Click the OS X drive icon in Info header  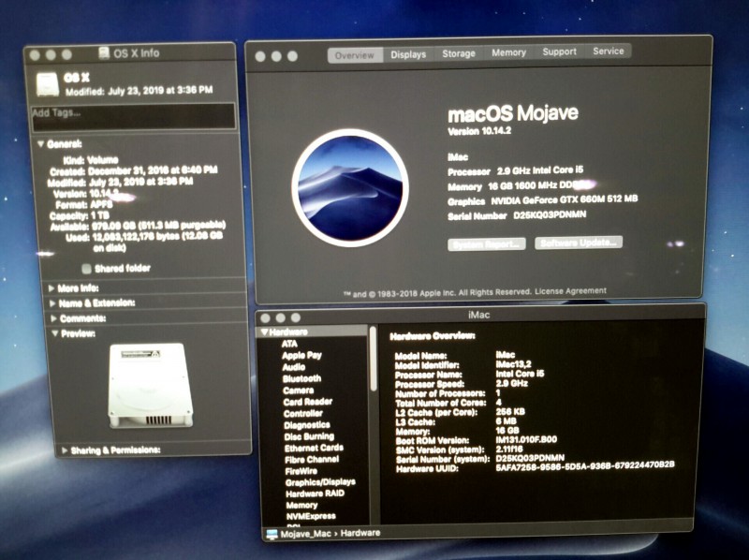48,83
